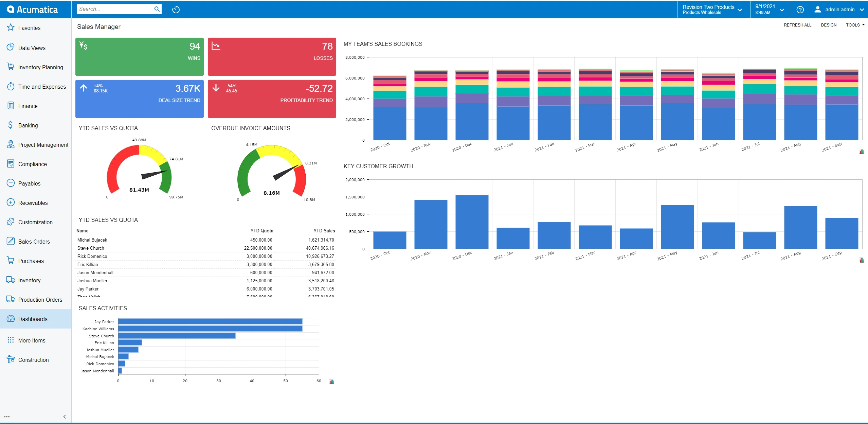This screenshot has height=424, width=868.
Task: Click the Favorites icon in sidebar
Action: pos(11,28)
